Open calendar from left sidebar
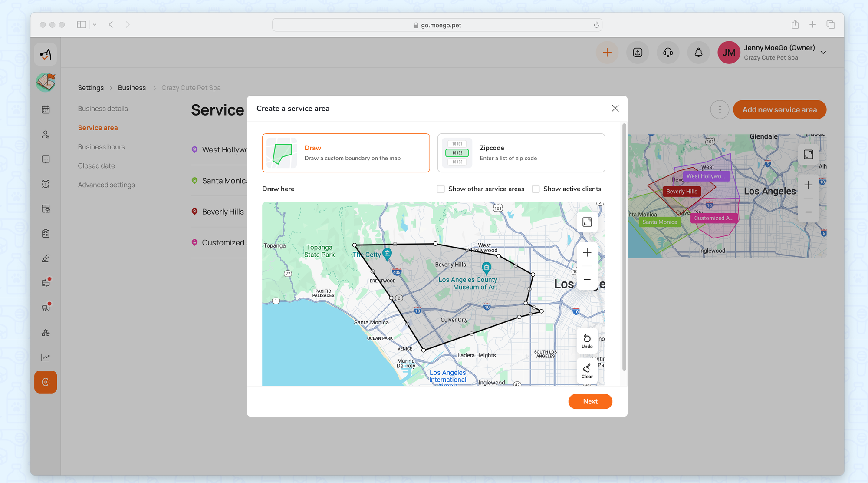 tap(46, 109)
